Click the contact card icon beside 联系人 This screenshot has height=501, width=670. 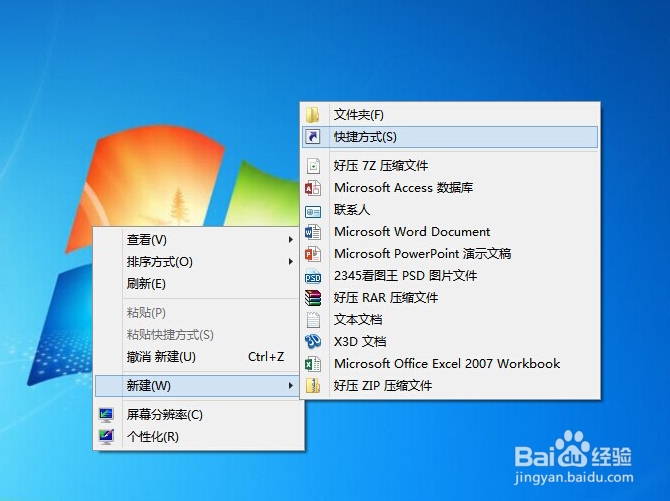313,211
